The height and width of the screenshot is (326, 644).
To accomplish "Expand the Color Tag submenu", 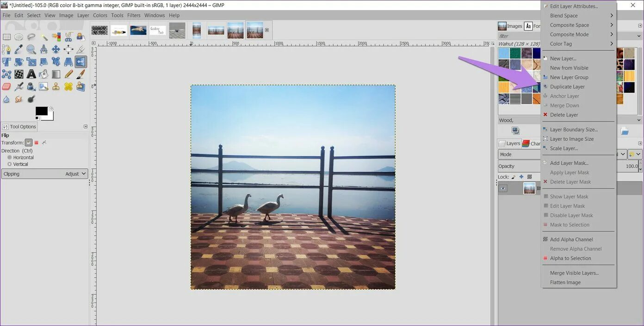I will 579,44.
